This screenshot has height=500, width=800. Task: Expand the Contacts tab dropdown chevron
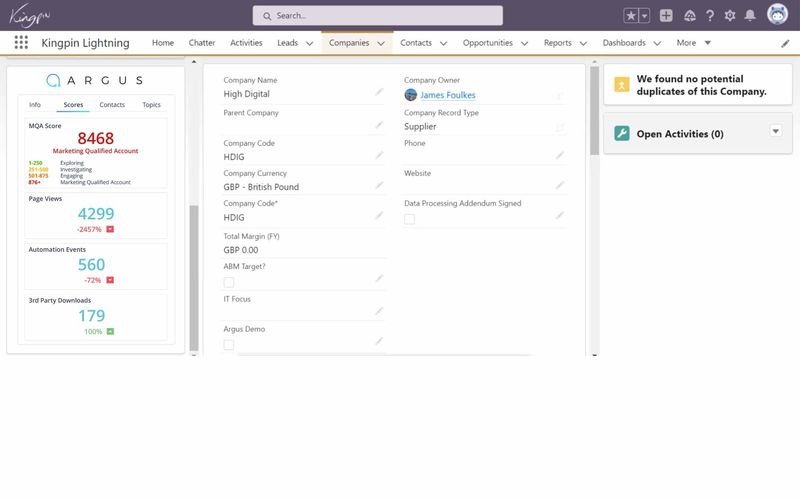click(x=443, y=43)
